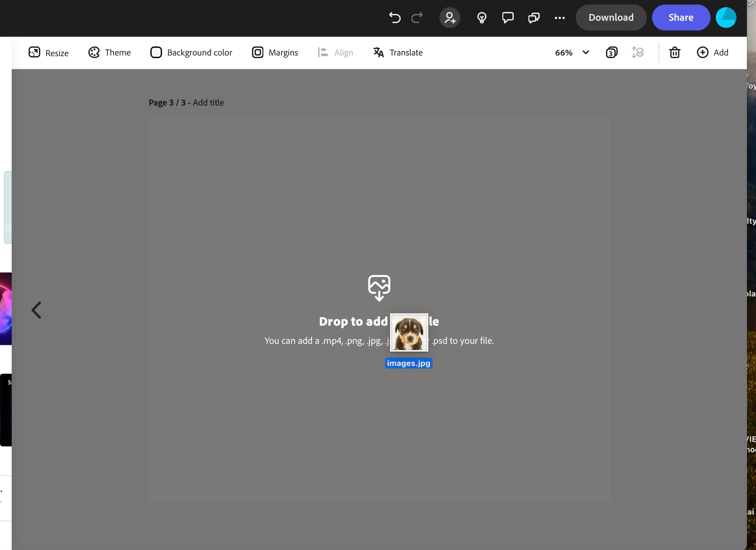Image resolution: width=756 pixels, height=550 pixels.
Task: Open the lightbulb tips icon
Action: pyautogui.click(x=482, y=17)
